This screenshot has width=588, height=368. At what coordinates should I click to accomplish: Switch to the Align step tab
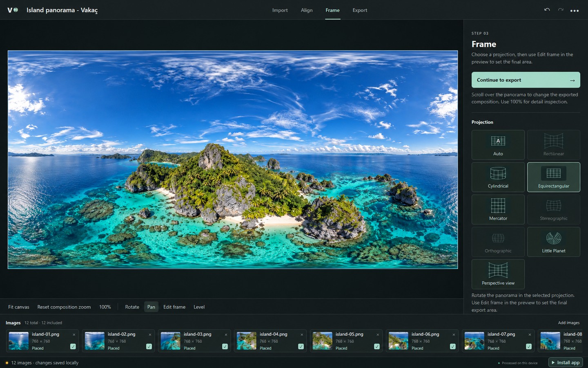[307, 10]
